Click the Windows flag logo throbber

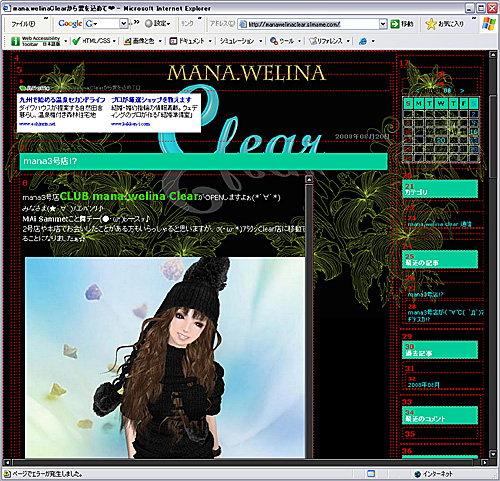click(x=489, y=24)
